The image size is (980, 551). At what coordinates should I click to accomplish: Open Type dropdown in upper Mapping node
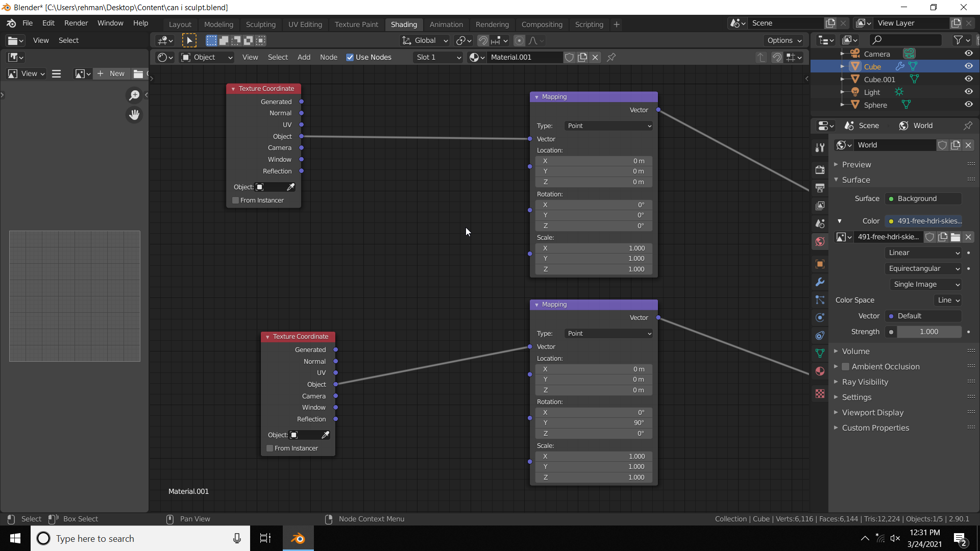(x=609, y=126)
